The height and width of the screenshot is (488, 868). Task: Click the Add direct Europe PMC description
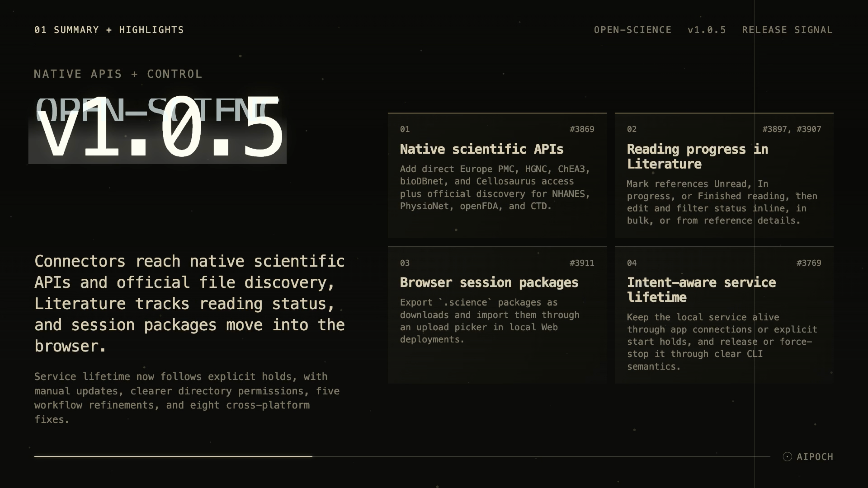pos(495,188)
